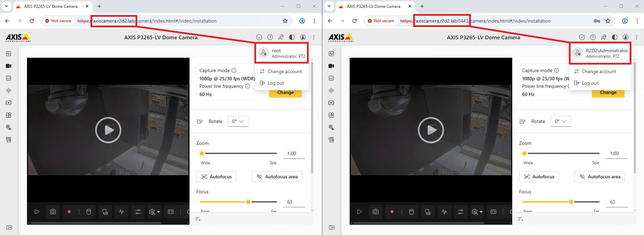Play the video preview in right window
The image size is (644, 235).
(431, 130)
